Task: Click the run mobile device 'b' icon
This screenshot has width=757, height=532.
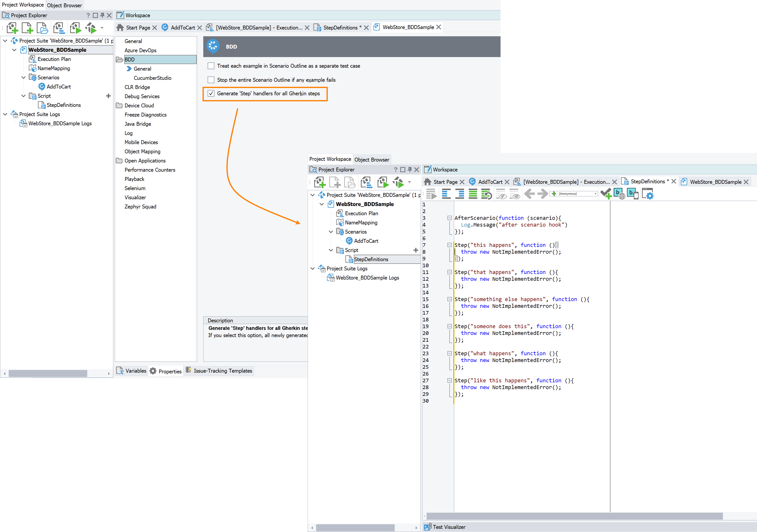Action: click(633, 194)
